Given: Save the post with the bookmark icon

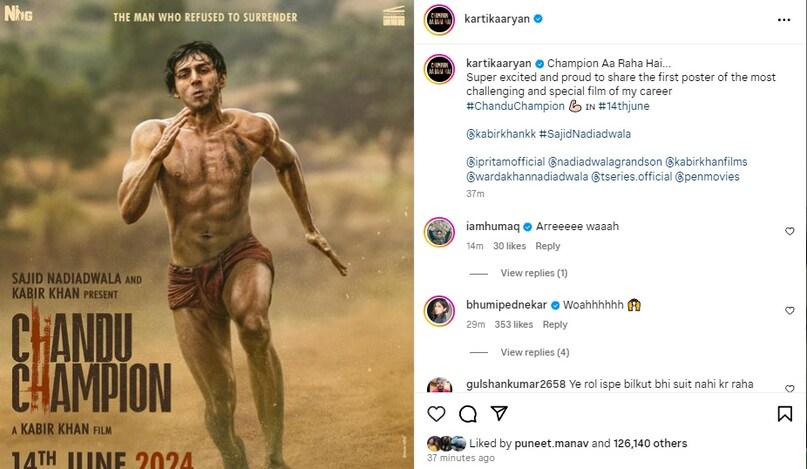Looking at the screenshot, I should [x=786, y=413].
